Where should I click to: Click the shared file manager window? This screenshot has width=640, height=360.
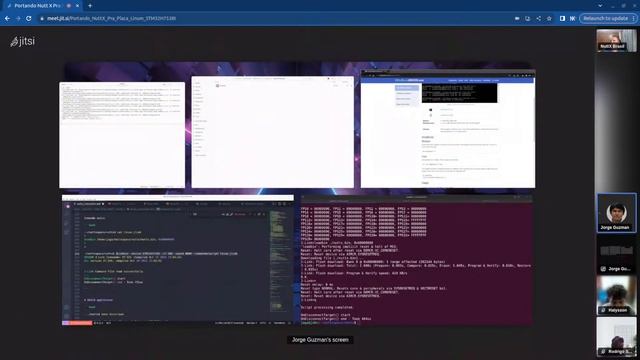(273, 132)
